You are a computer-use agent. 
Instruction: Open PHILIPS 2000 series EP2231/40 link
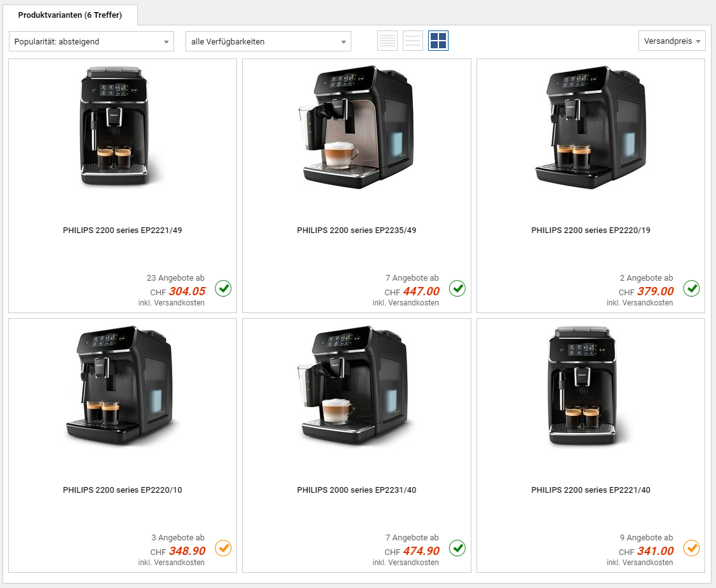(356, 490)
